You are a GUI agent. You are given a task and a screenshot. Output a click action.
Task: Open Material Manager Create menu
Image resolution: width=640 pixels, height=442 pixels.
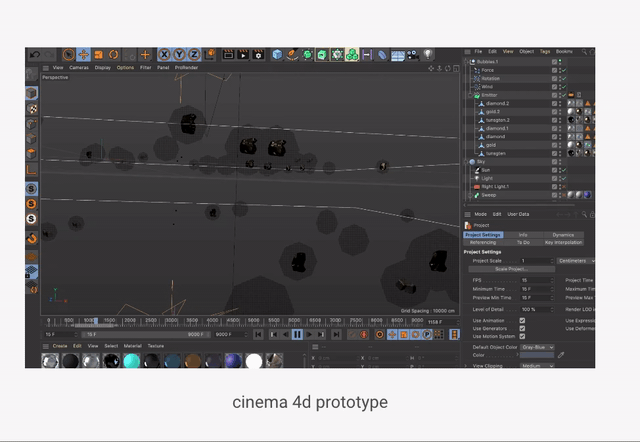(60, 346)
